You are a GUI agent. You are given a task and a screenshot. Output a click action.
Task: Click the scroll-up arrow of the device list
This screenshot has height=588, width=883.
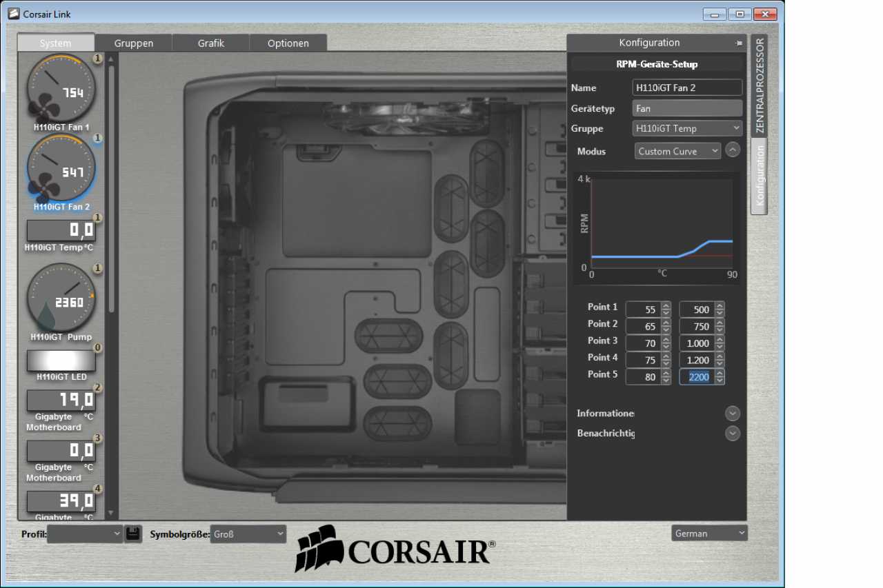point(112,59)
